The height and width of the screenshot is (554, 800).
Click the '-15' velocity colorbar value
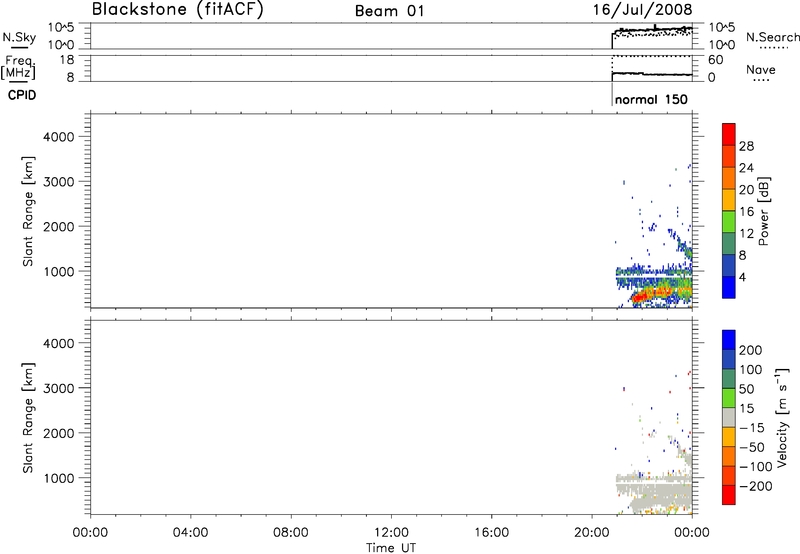click(x=752, y=427)
